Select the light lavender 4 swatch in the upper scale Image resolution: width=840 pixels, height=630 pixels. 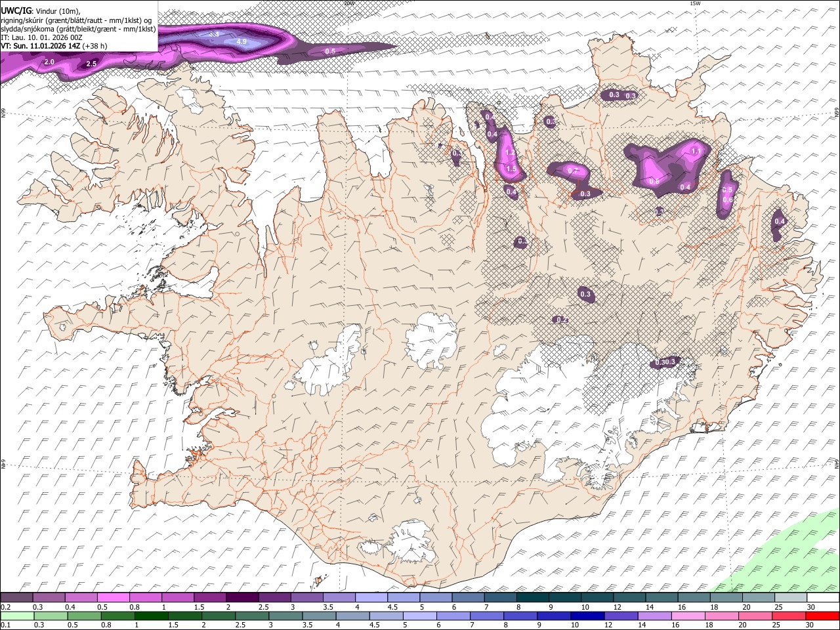371,598
